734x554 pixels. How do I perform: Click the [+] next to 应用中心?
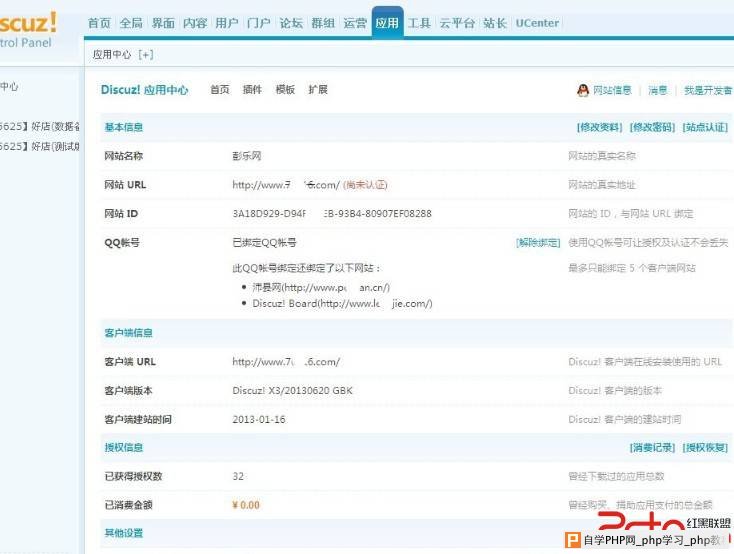[x=146, y=55]
